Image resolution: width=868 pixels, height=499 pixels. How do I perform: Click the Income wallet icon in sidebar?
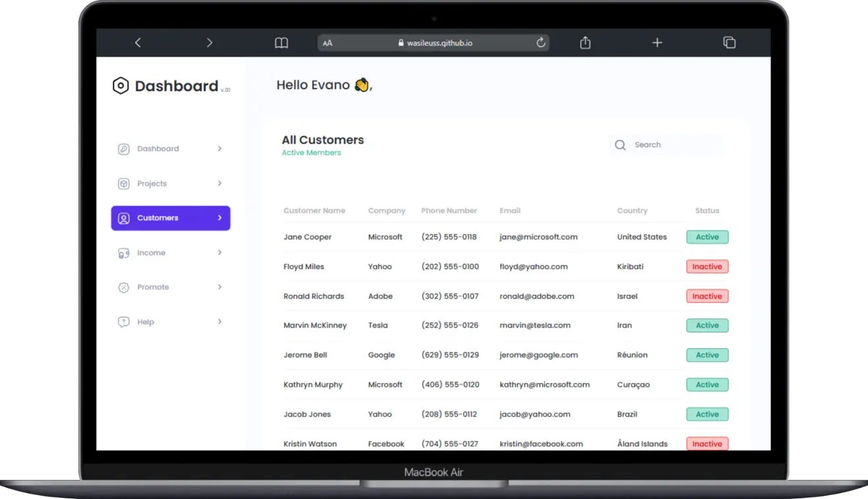point(124,253)
